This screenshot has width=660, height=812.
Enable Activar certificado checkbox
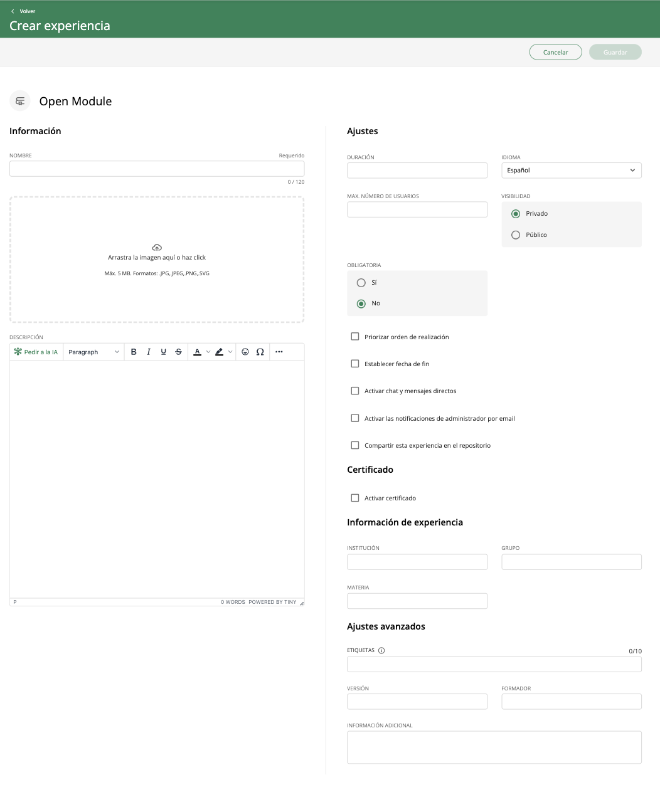355,498
